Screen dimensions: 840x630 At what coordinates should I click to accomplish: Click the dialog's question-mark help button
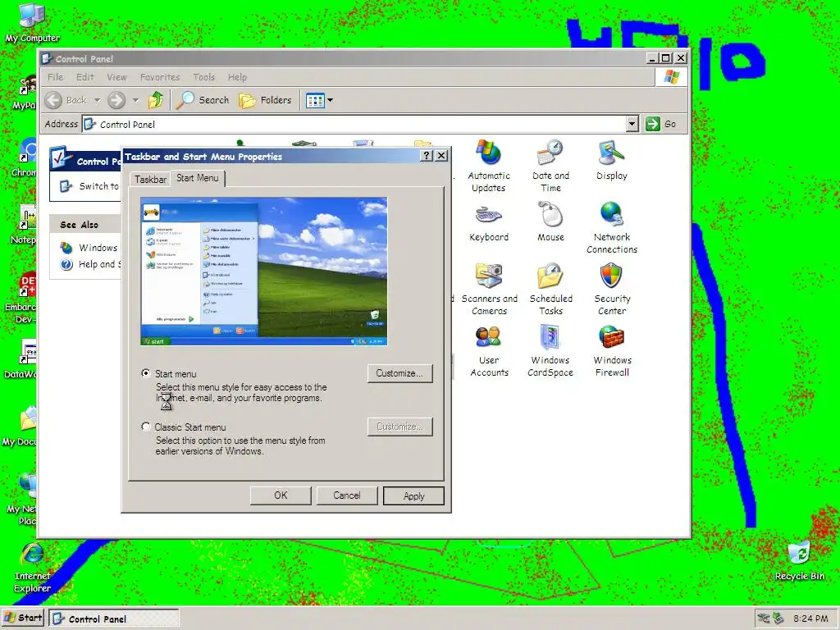pos(427,155)
